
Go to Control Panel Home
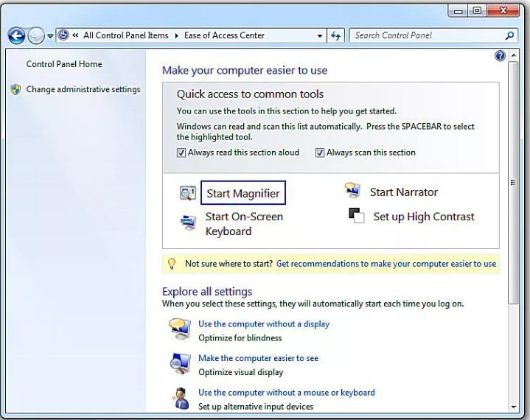(64, 64)
